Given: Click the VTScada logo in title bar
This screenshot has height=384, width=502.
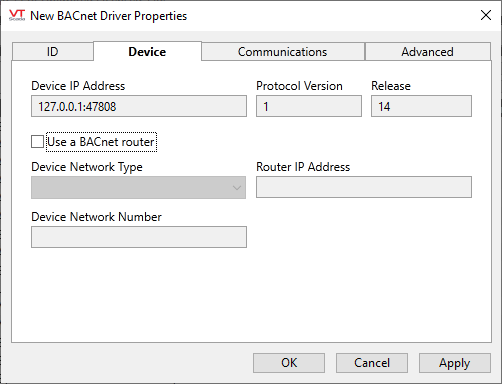Looking at the screenshot, I should [x=17, y=15].
